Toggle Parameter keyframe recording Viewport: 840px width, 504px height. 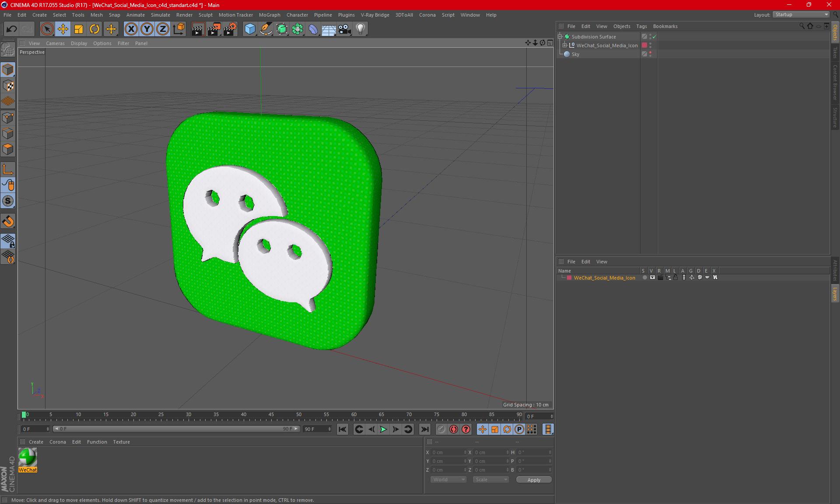pos(519,429)
